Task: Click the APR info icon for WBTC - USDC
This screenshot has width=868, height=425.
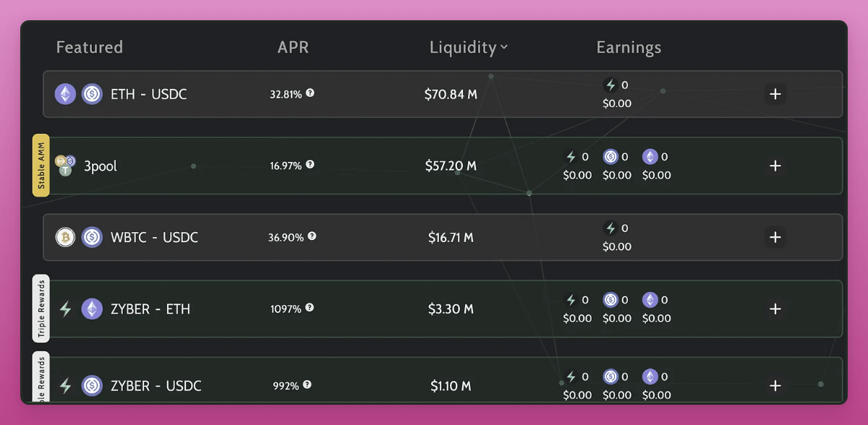Action: 312,236
